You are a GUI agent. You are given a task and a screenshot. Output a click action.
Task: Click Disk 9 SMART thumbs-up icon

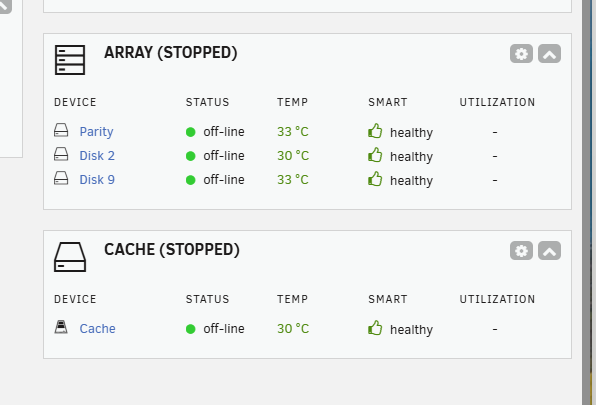[x=375, y=179]
